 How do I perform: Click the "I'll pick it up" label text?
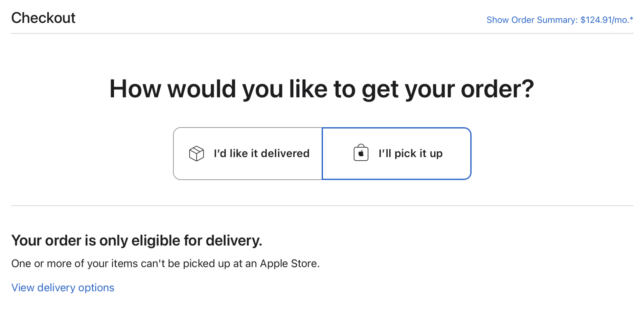tap(411, 154)
